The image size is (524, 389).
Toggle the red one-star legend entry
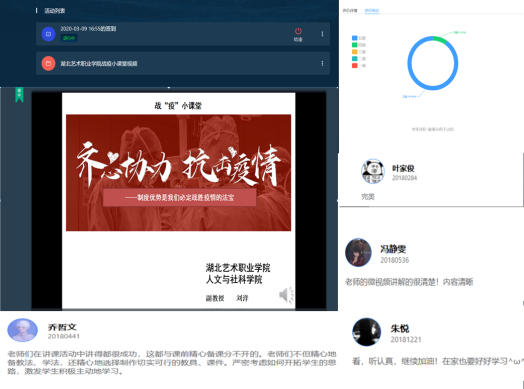coord(359,66)
